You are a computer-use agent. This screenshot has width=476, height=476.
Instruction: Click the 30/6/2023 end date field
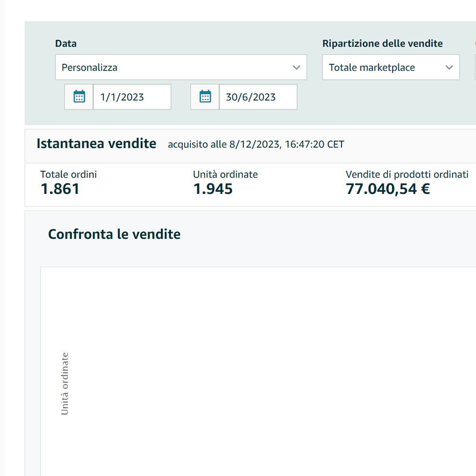point(258,97)
